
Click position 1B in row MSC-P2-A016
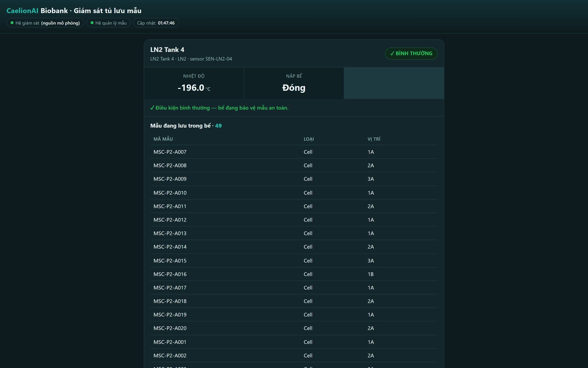click(371, 274)
